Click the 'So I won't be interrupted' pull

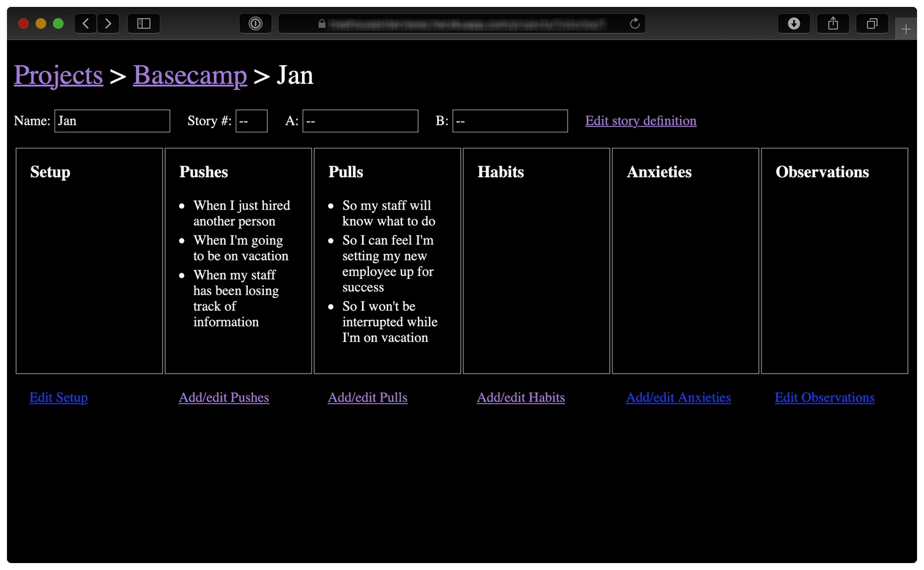tap(390, 322)
